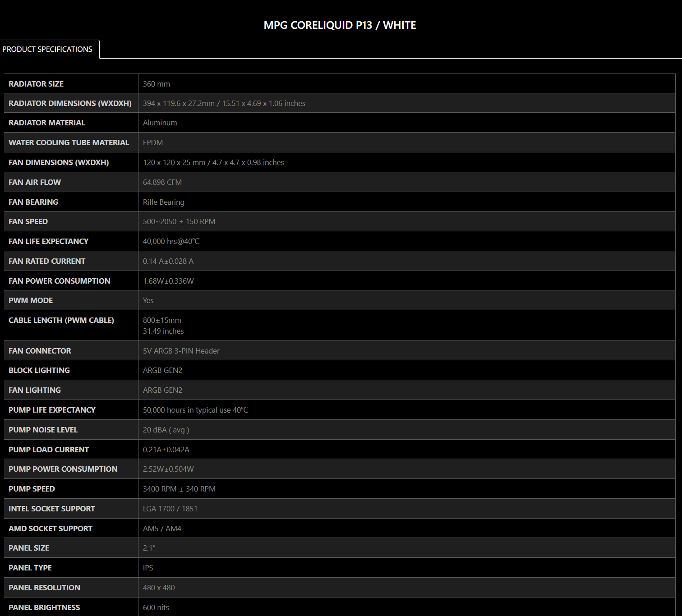This screenshot has width=682, height=616.
Task: Select the 2.1" panel size value
Action: coord(149,548)
